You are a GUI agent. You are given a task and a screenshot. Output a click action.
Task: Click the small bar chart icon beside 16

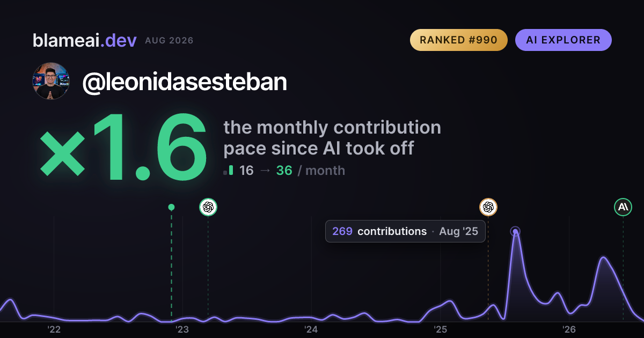pyautogui.click(x=228, y=171)
